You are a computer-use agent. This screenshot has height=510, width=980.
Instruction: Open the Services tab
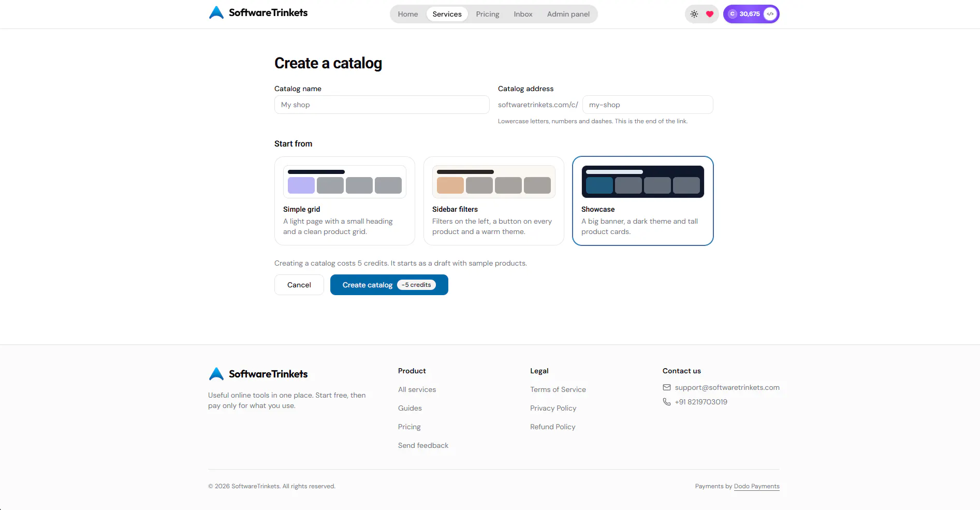(447, 14)
